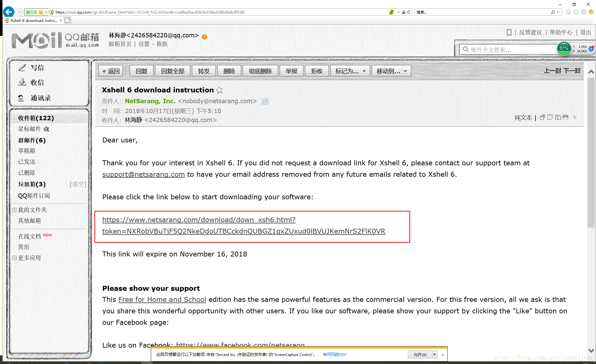Star this email with the star icon

click(219, 90)
